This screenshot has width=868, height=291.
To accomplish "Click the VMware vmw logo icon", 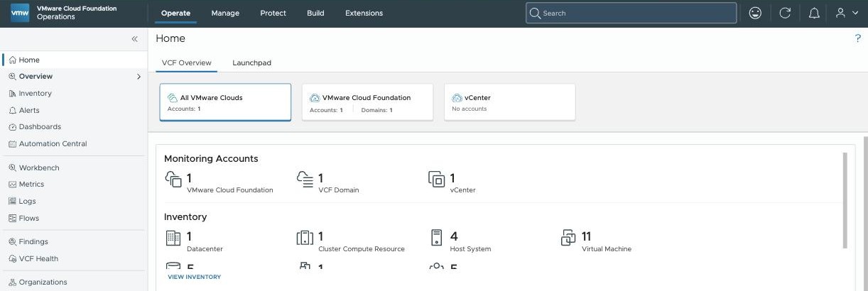I will click(20, 13).
